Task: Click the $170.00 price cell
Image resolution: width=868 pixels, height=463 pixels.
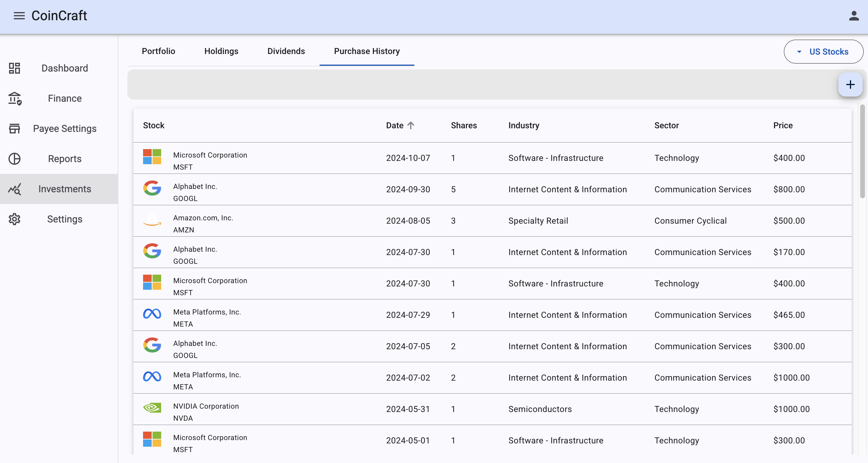Action: (789, 252)
